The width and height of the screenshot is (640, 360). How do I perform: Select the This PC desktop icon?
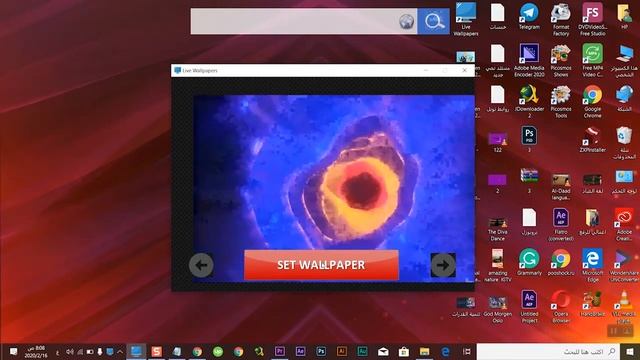[x=624, y=60]
